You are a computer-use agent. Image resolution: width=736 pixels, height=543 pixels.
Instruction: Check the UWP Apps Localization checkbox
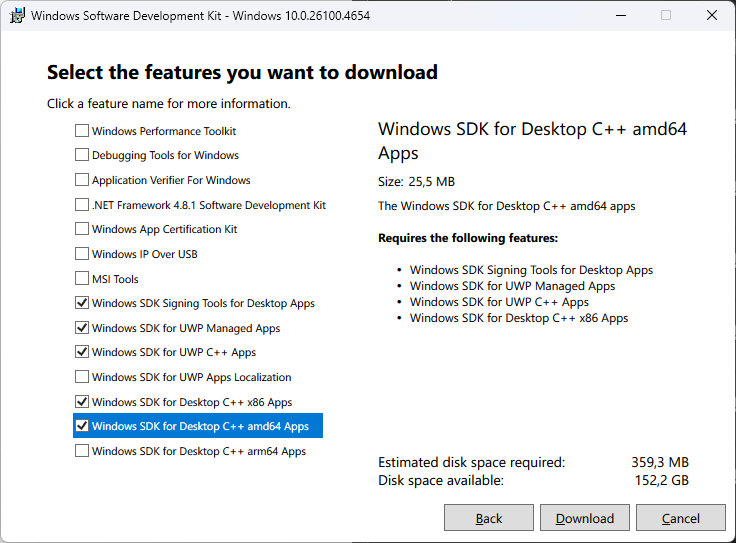coord(82,376)
